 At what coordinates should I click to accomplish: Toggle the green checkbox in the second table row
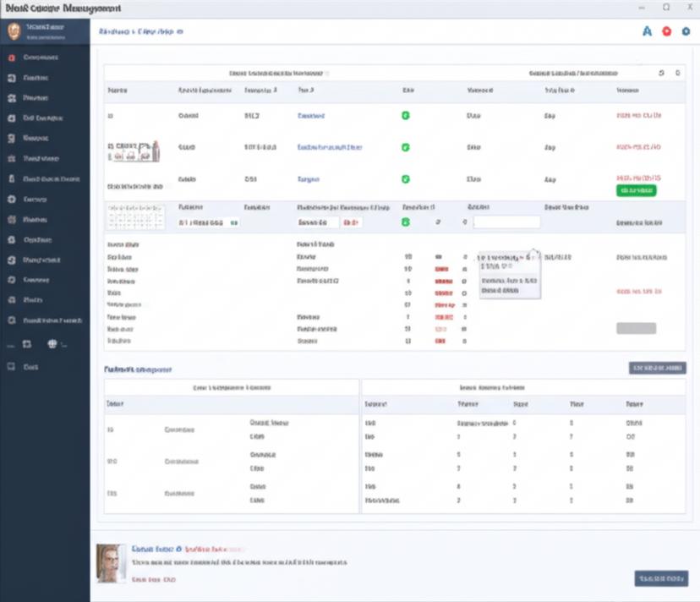405,147
